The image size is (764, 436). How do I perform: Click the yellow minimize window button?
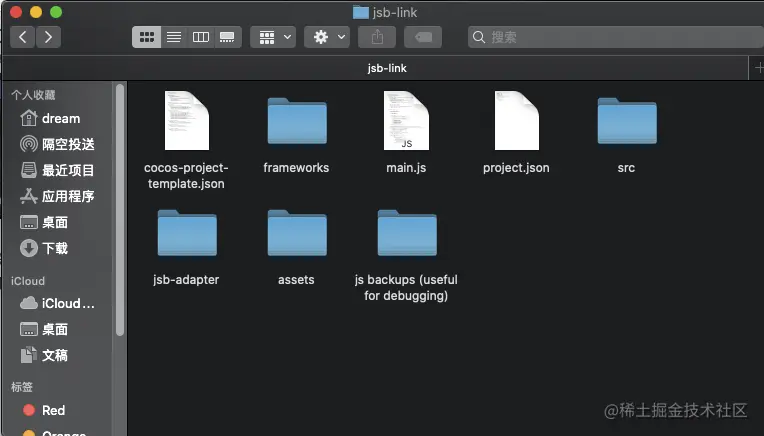(x=36, y=12)
